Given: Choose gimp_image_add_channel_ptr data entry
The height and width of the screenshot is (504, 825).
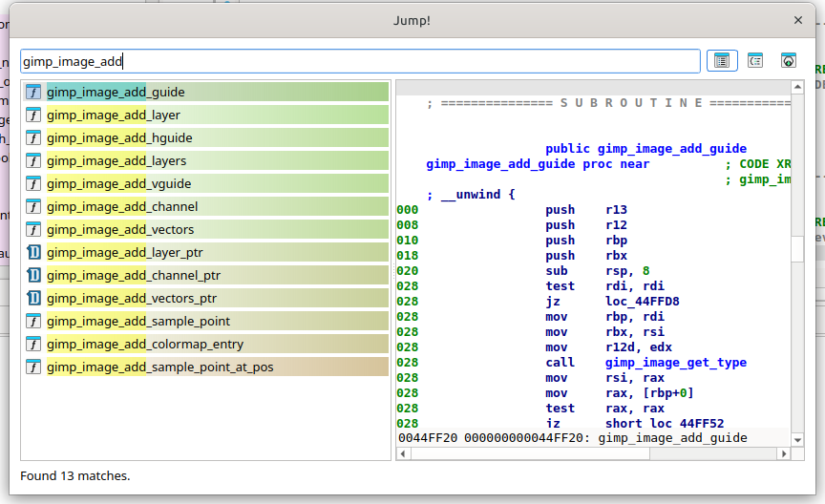Looking at the screenshot, I should click(x=206, y=275).
